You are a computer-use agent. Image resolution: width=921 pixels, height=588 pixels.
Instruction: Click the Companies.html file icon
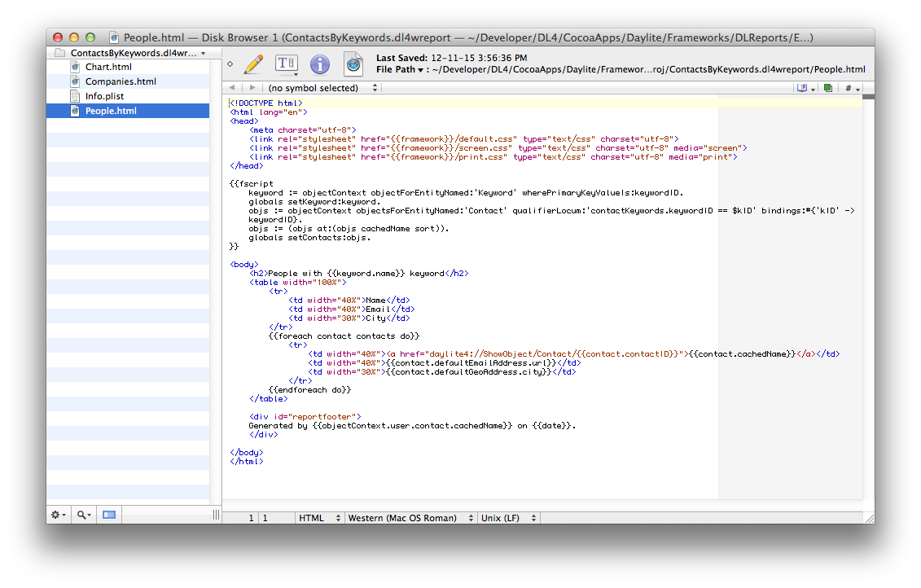click(75, 81)
